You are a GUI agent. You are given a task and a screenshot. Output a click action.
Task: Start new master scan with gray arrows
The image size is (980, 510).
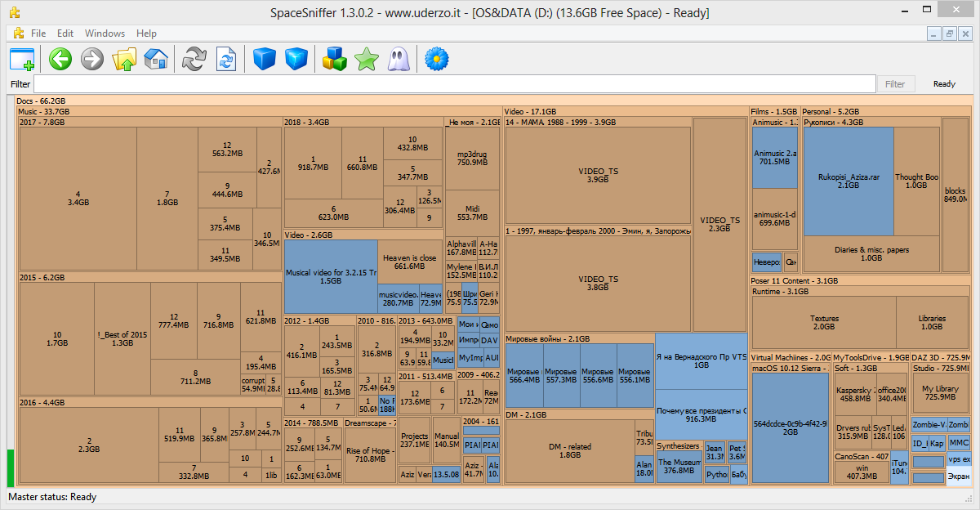(194, 59)
